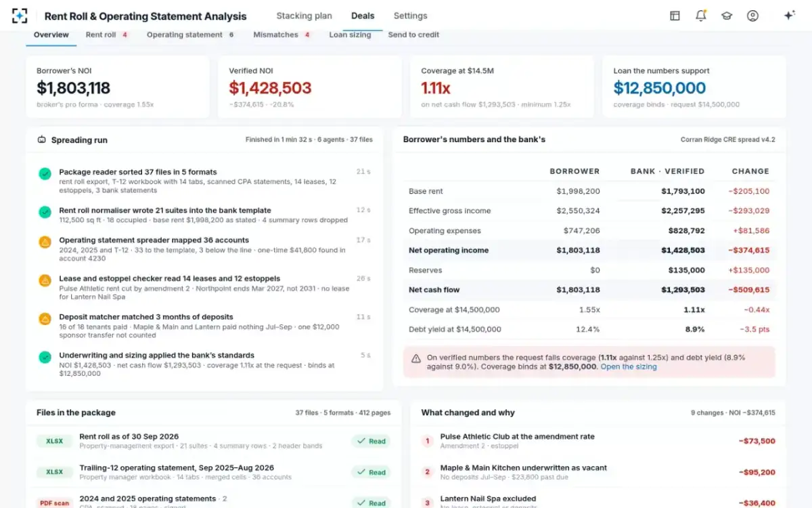Click borrower coverage value 1.55x in table
The width and height of the screenshot is (812, 508).
click(x=588, y=310)
